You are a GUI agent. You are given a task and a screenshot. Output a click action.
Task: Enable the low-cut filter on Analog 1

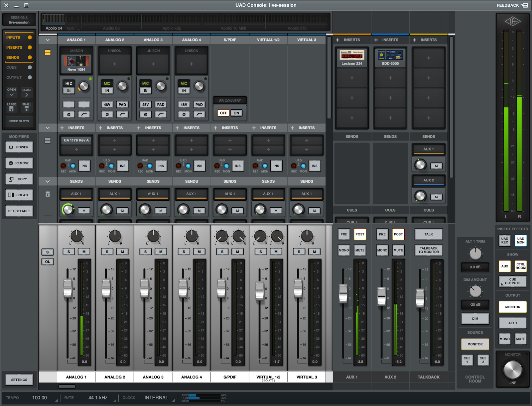click(84, 114)
